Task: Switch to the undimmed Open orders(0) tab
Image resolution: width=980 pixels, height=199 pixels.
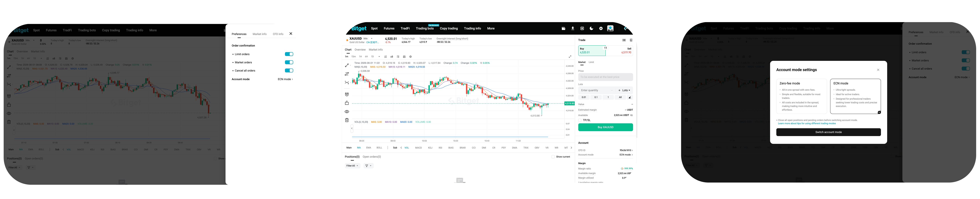Action: pos(372,157)
